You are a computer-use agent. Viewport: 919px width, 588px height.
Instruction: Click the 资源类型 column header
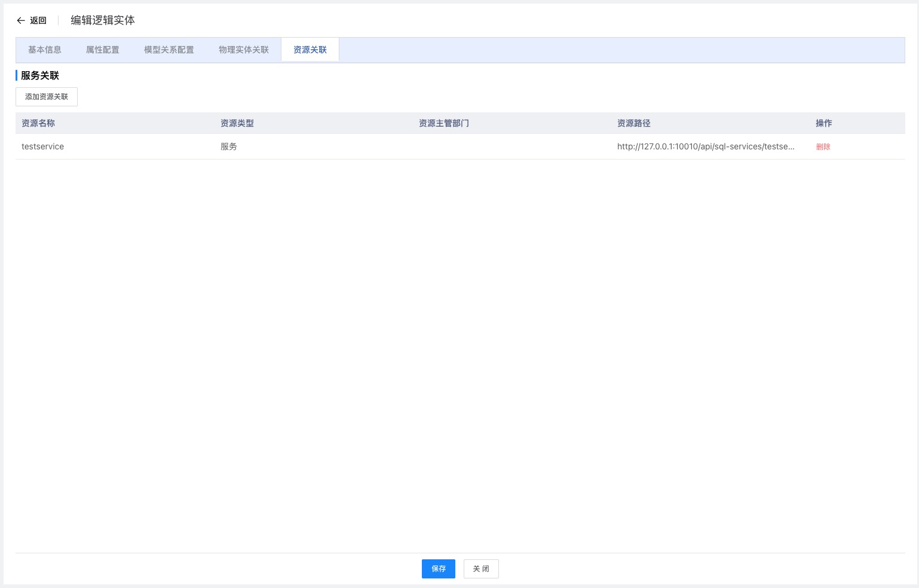(x=237, y=123)
